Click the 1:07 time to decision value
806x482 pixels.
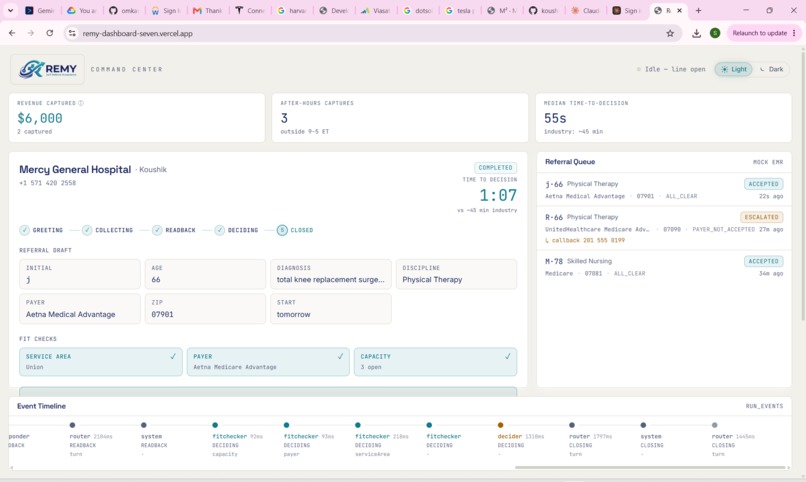tap(498, 195)
